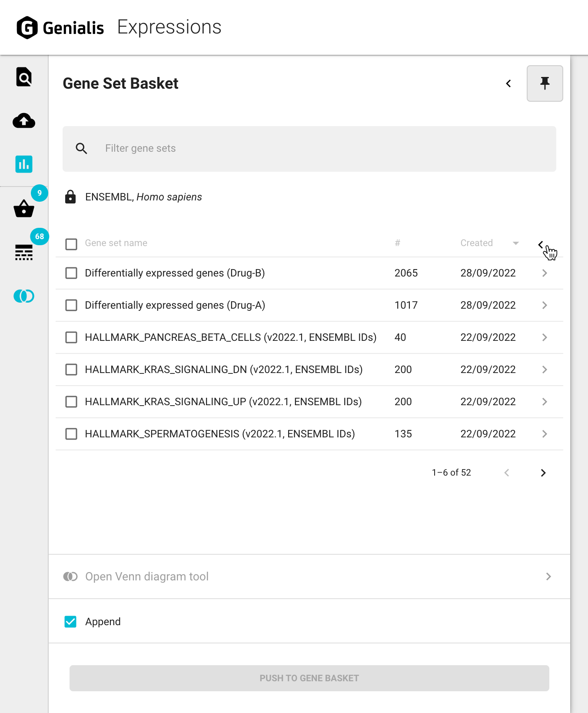The height and width of the screenshot is (713, 588).
Task: Click the cloud upload sidebar icon
Action: (24, 121)
